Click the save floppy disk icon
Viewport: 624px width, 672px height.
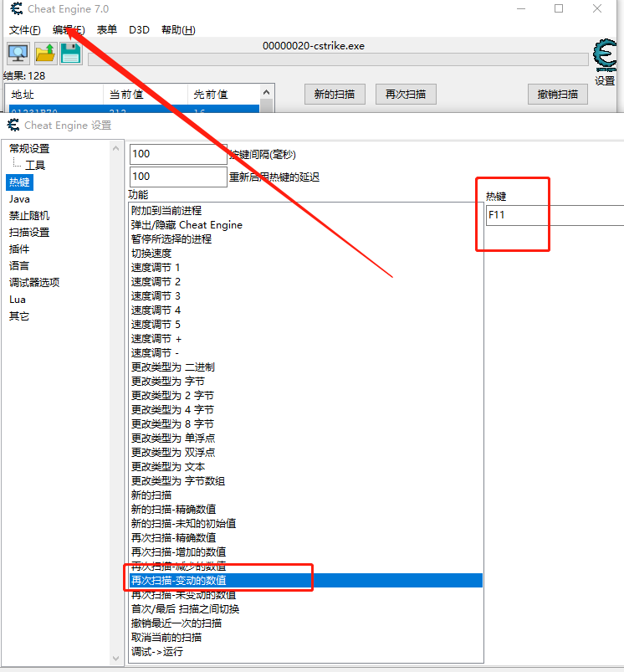click(x=70, y=54)
